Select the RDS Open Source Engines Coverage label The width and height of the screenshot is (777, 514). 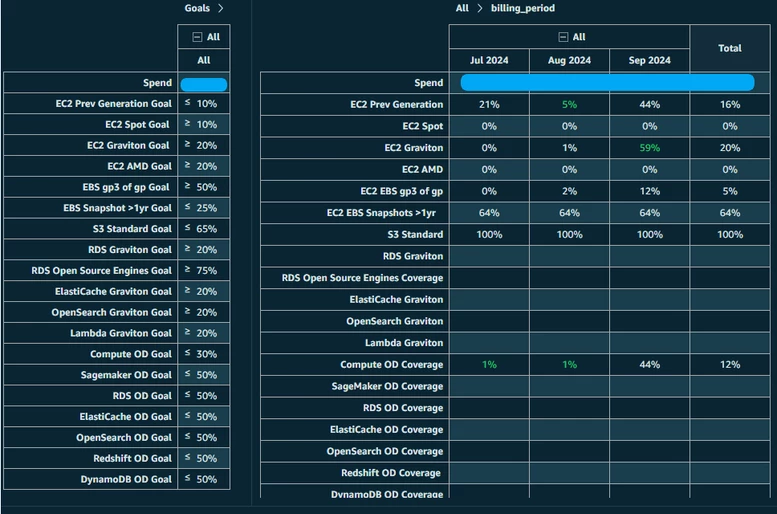point(362,278)
